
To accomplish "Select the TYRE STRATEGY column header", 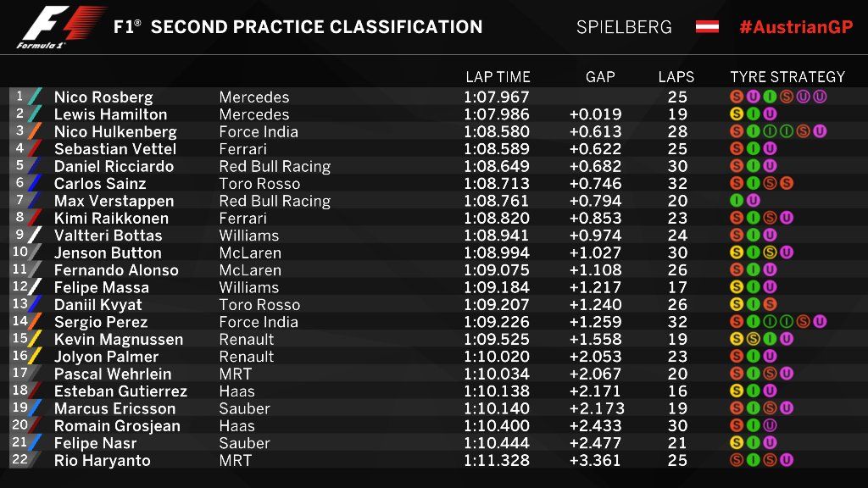I will [787, 77].
